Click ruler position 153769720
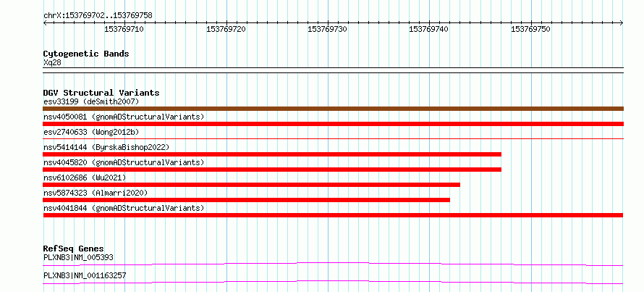This screenshot has height=292, width=644. (x=226, y=29)
